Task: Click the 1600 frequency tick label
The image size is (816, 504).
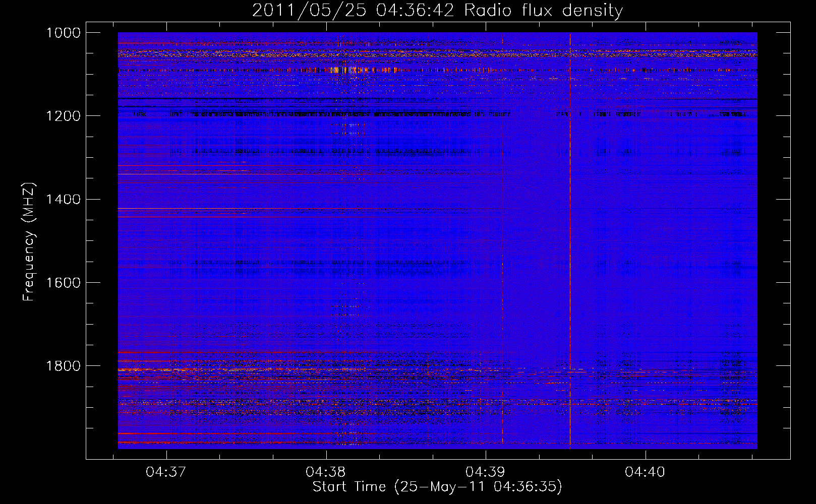Action: (x=63, y=282)
